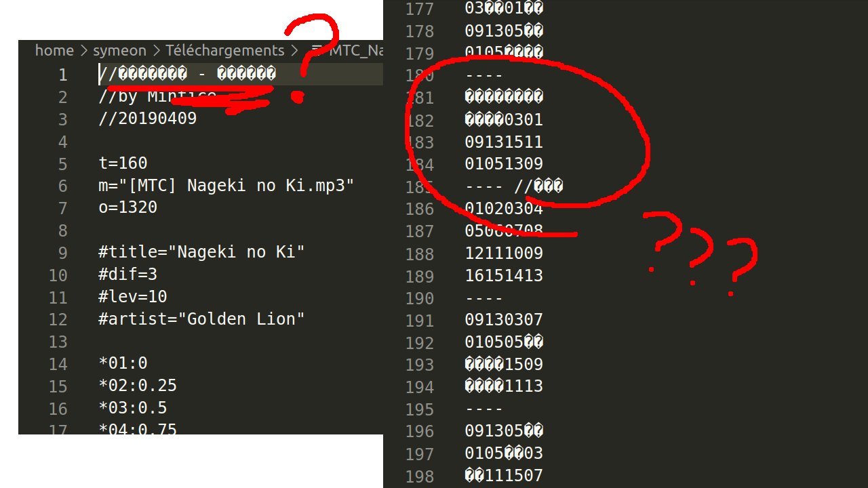Click the '*02:0.25' line

pos(137,386)
